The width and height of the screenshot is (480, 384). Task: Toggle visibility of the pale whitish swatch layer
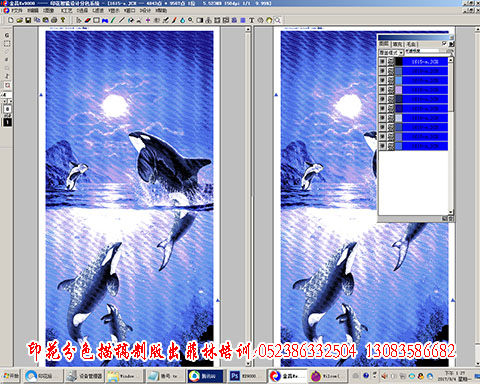(x=382, y=117)
